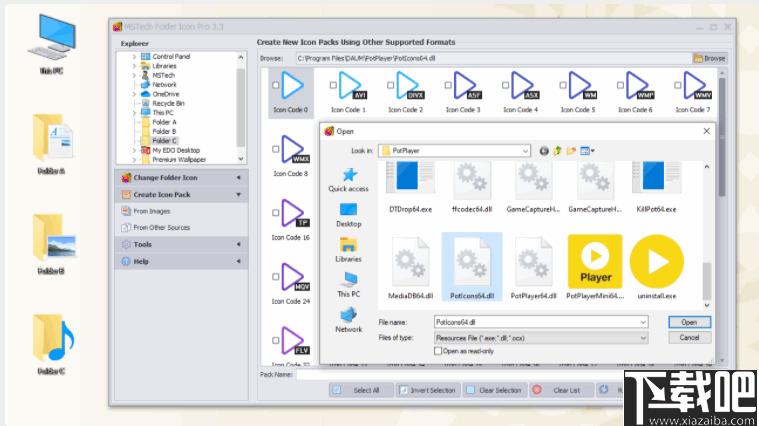
Task: Click the uninstall.exe yellow play icon
Action: coord(656,262)
